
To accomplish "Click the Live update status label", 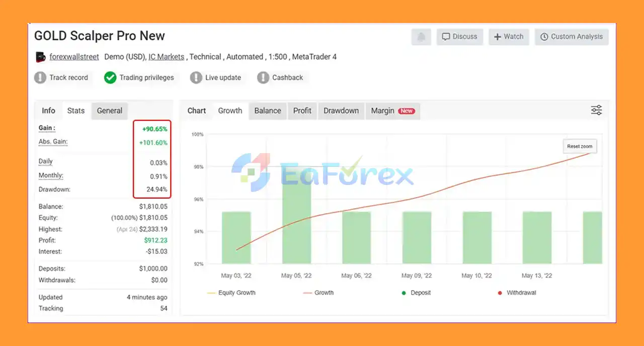I will (223, 78).
